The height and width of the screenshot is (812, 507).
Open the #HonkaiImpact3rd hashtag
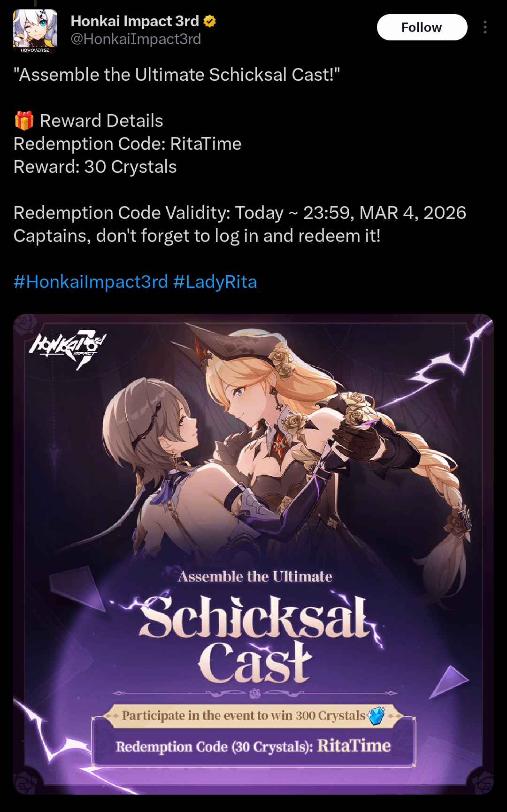click(x=91, y=282)
